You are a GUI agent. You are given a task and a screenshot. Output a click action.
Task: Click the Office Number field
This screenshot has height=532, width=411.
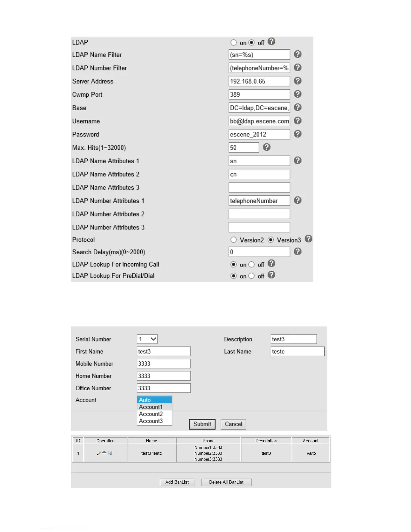point(164,388)
